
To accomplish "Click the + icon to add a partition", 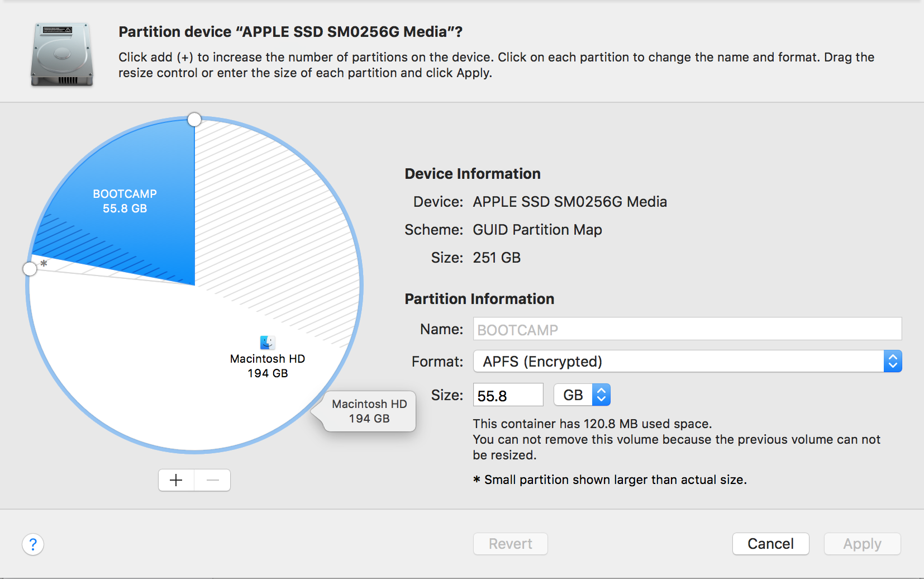I will point(176,480).
